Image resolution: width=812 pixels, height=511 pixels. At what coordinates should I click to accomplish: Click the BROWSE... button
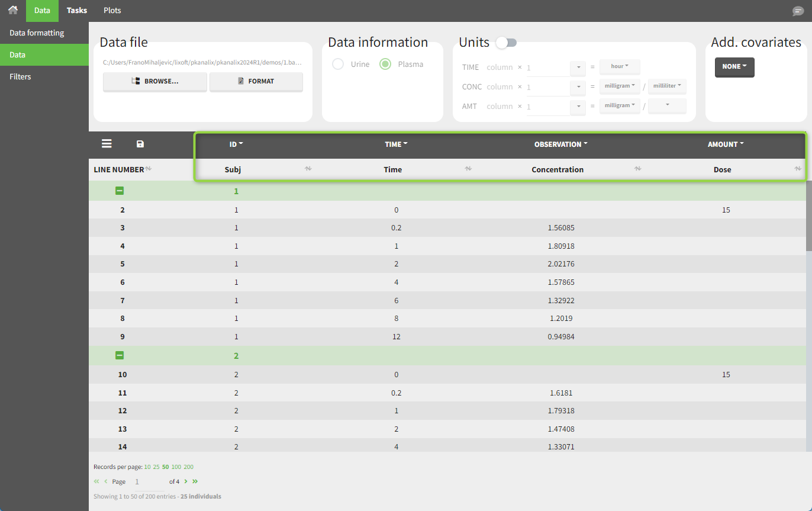click(155, 81)
